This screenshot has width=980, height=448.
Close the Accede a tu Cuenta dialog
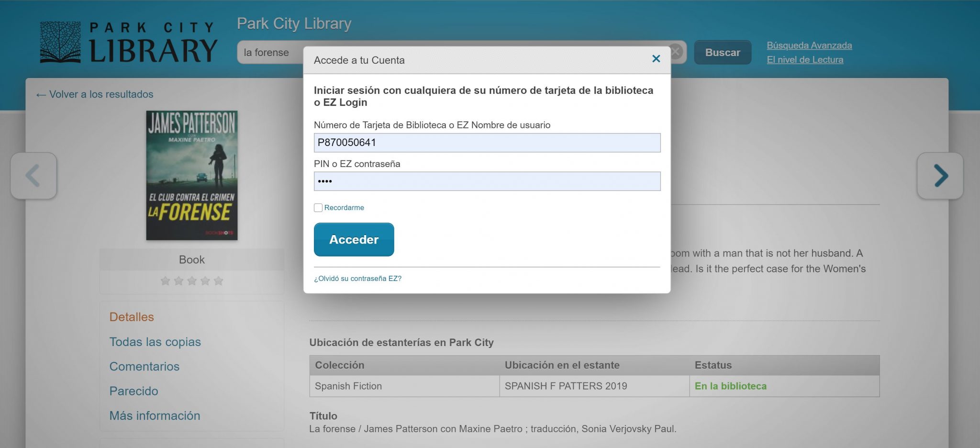click(x=656, y=59)
